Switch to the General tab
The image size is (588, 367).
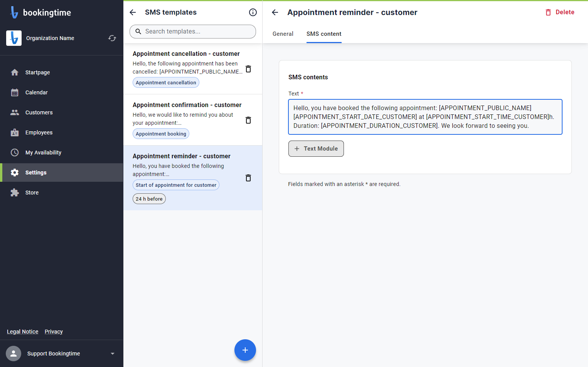[x=283, y=34]
